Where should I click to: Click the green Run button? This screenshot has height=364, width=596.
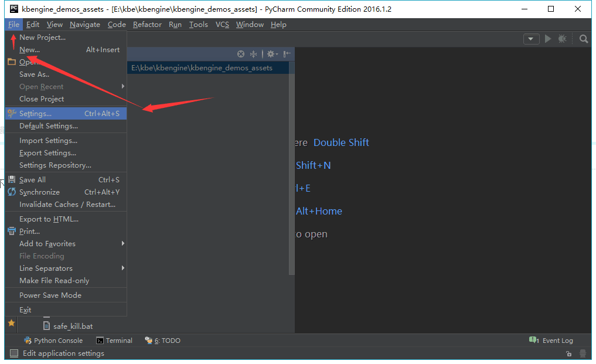[548, 39]
